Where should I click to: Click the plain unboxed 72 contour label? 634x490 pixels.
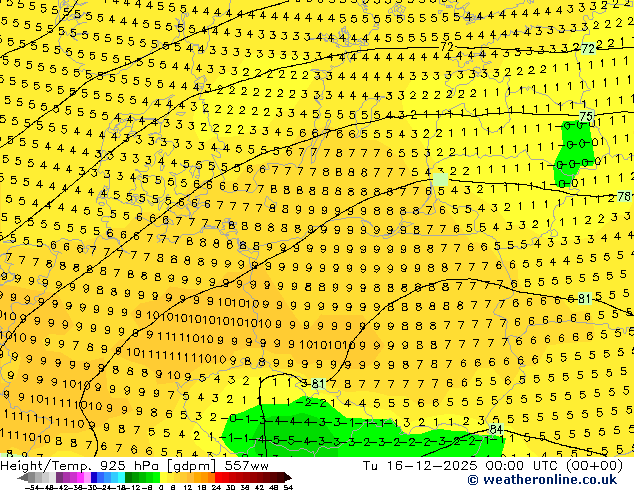[447, 46]
